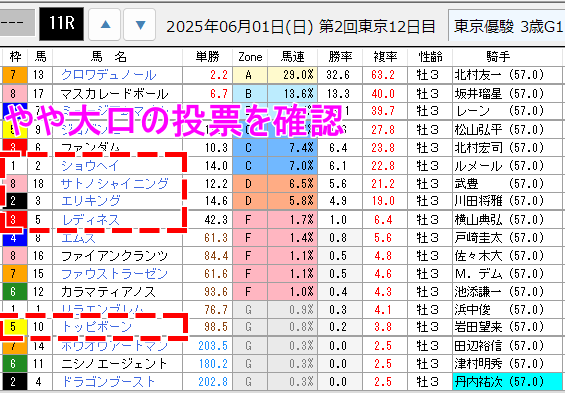The image size is (565, 393).
Task: Click the 複率 column header
Action: 385,57
